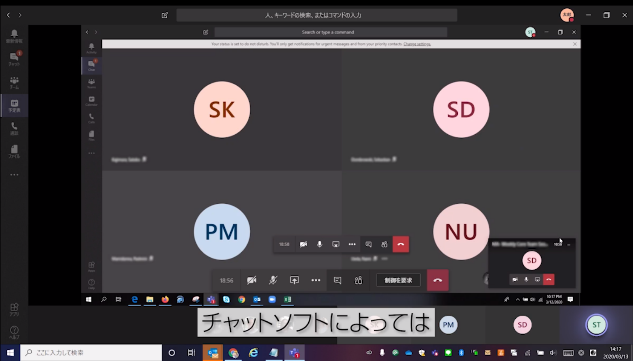Toggle the microphone in the shared screen's call bar

click(319, 244)
